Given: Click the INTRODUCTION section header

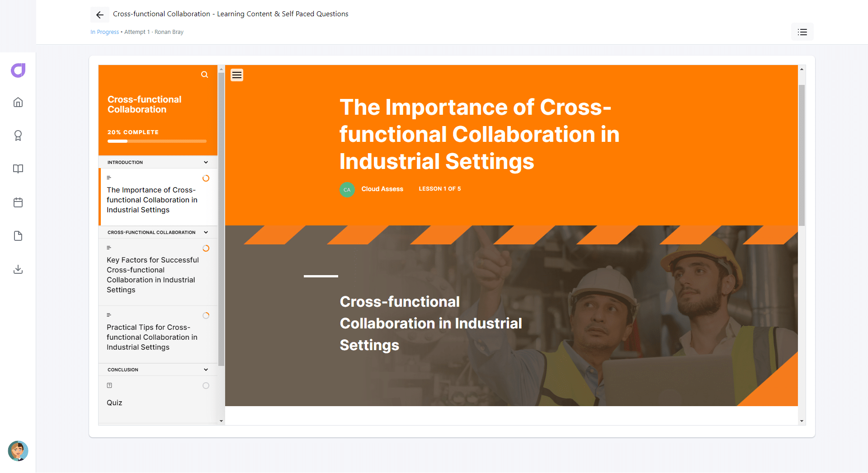Looking at the screenshot, I should 158,162.
